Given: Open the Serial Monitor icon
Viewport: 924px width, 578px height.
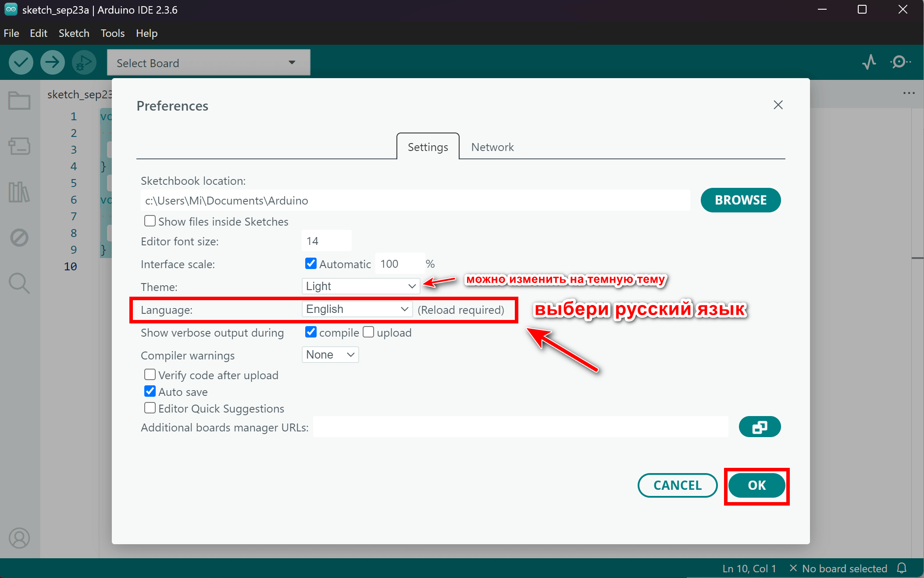Looking at the screenshot, I should (900, 62).
